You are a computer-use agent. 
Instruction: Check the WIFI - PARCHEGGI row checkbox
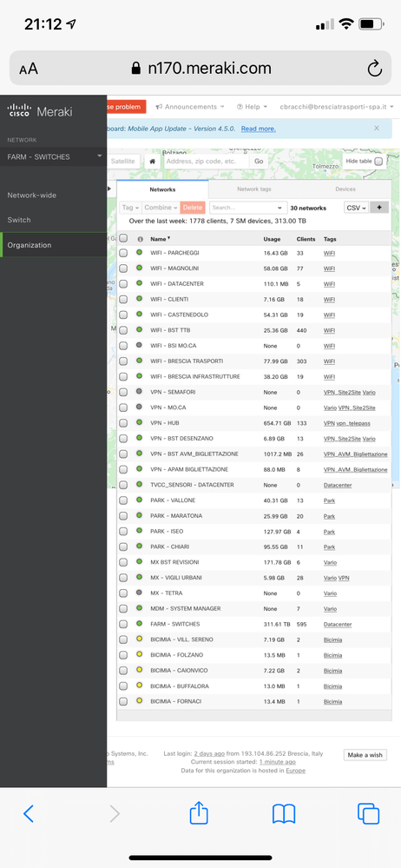pos(123,253)
